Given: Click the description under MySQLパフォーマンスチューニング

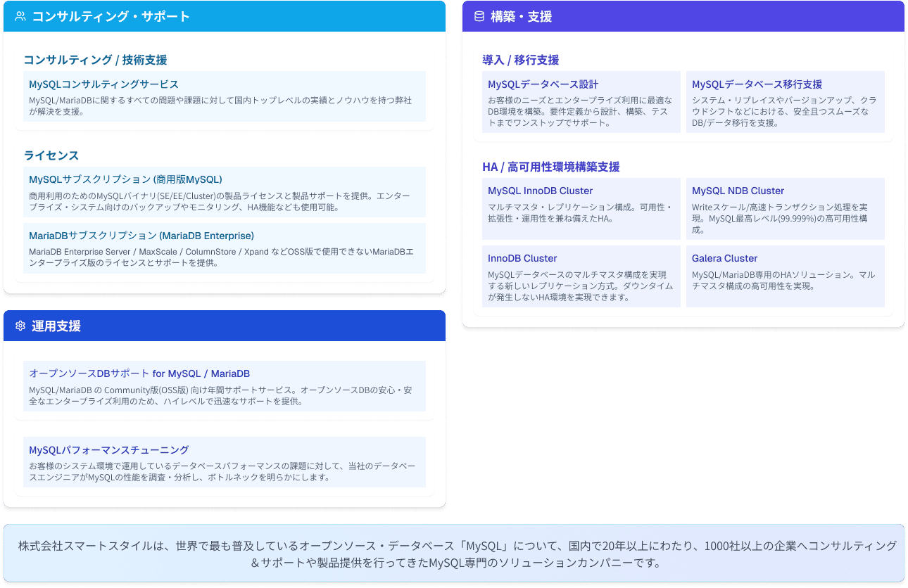Looking at the screenshot, I should tap(222, 472).
